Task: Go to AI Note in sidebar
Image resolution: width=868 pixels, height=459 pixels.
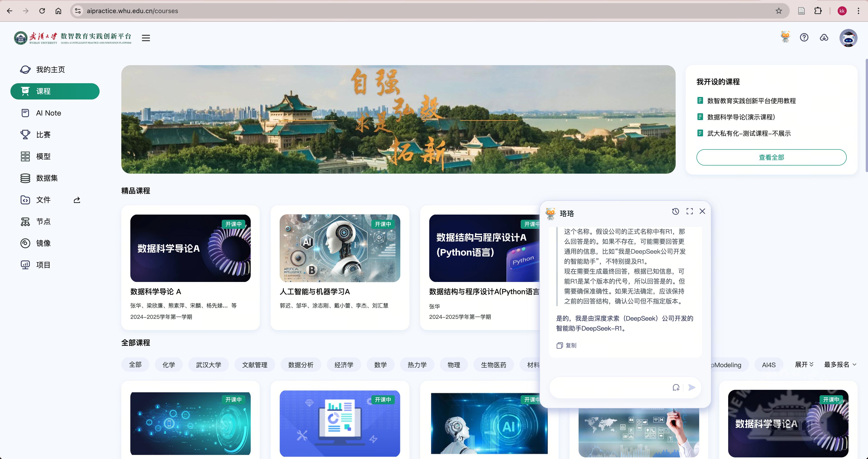Action: click(x=48, y=113)
